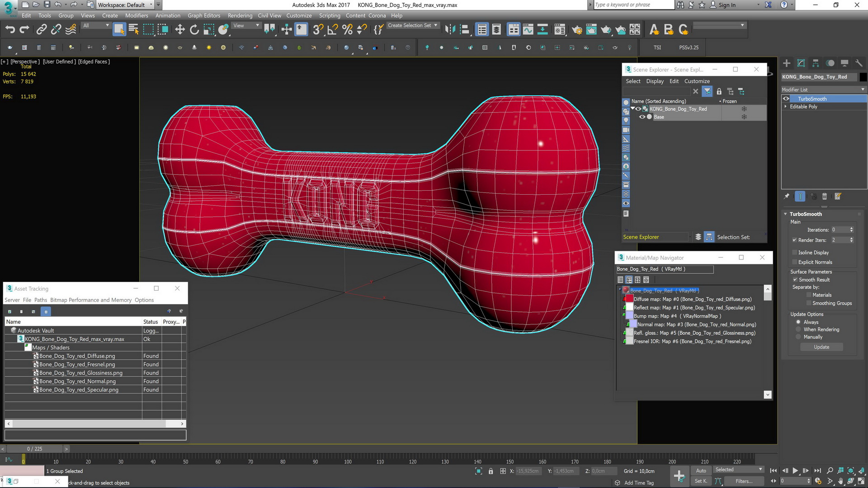The image size is (868, 488).
Task: Open the Render Setup teapot icon
Action: coord(577,30)
